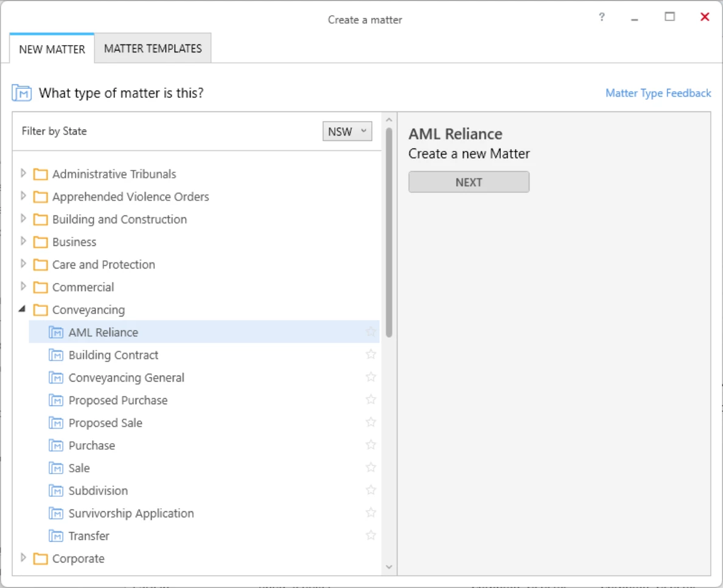Select the Subdivision matter type
The width and height of the screenshot is (723, 588).
[x=204, y=490]
